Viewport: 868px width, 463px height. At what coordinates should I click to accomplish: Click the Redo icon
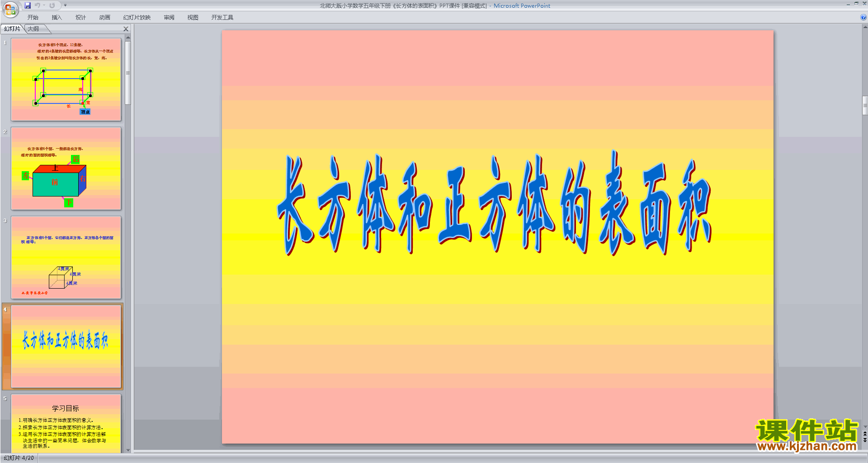[52, 5]
